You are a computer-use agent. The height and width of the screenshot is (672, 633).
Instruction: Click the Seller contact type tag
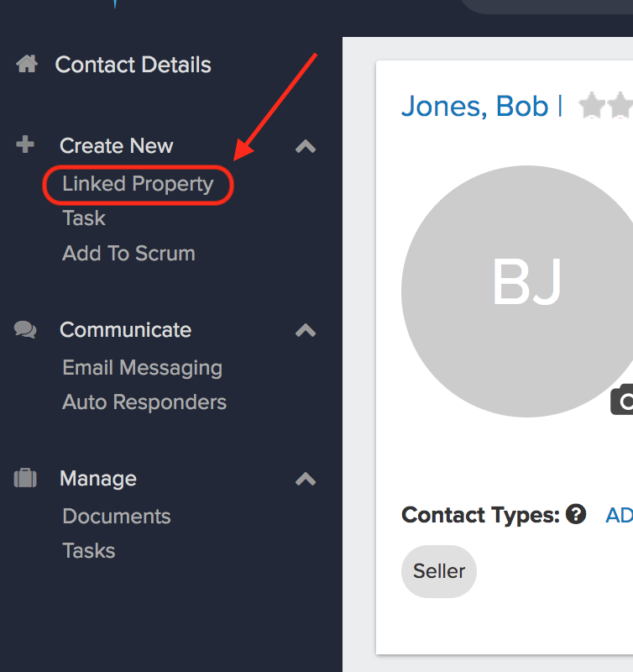(x=439, y=571)
